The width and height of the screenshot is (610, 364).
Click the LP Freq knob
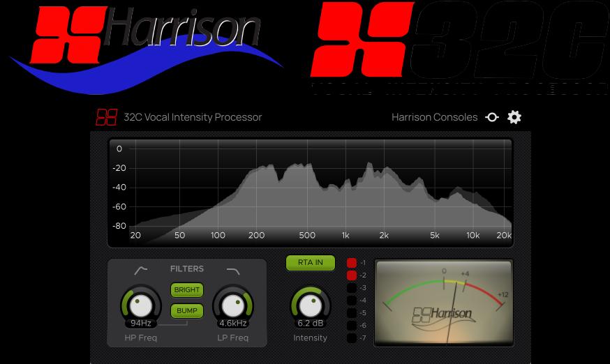233,303
